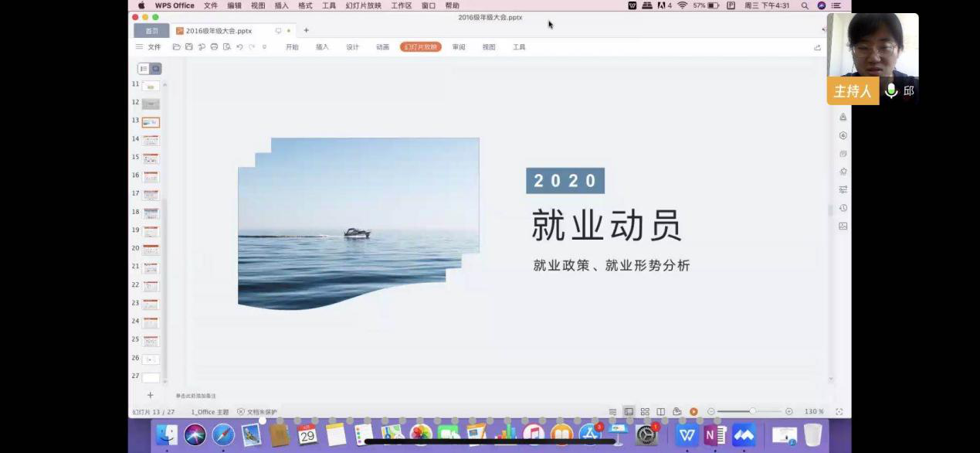Switch to slide sorter grid view
980x453 pixels.
645,412
